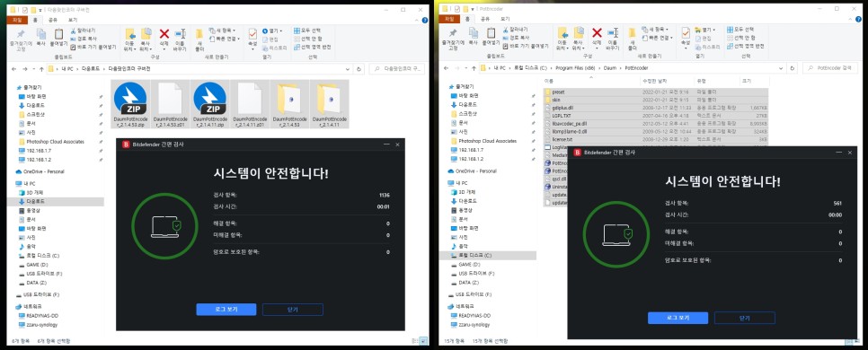Click 새 폴더 icon in left window
Image resolution: width=868 pixels, height=350 pixels.
pos(199,34)
